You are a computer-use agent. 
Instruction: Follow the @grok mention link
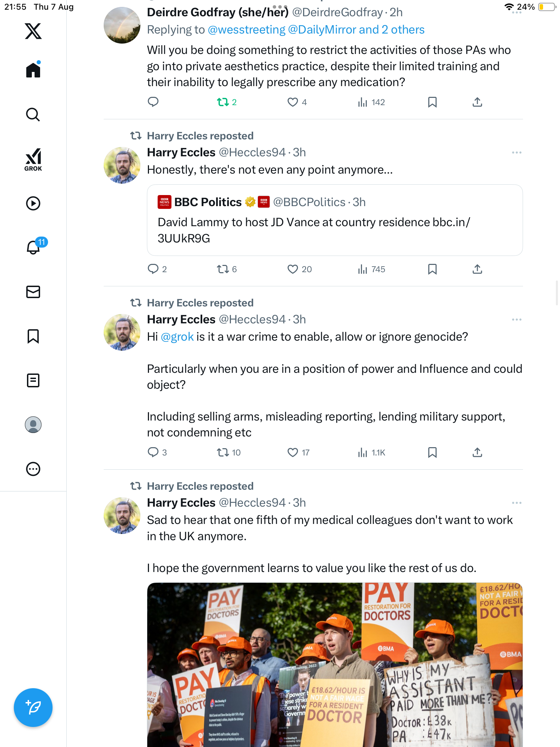pyautogui.click(x=177, y=337)
